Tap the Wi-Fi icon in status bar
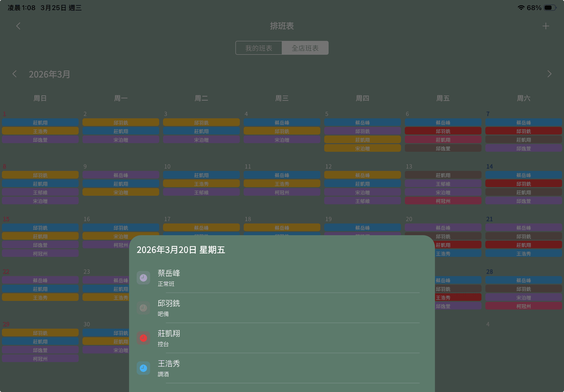 point(521,8)
